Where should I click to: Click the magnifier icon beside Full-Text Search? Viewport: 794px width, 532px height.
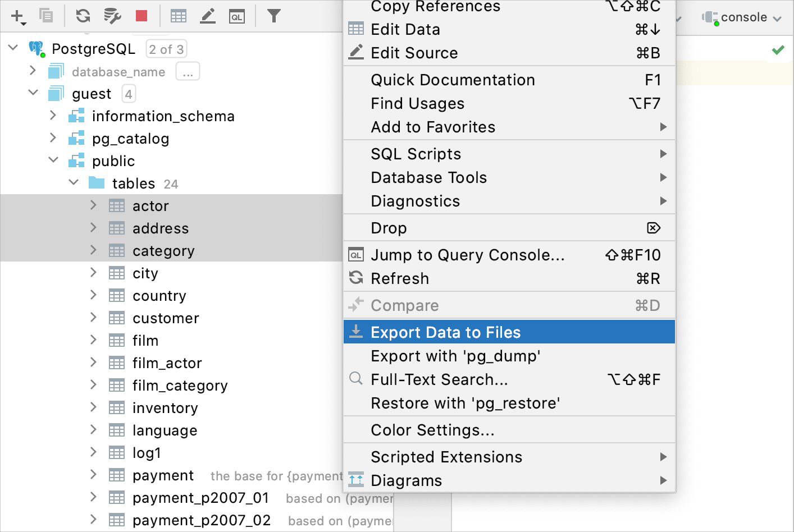click(x=356, y=379)
